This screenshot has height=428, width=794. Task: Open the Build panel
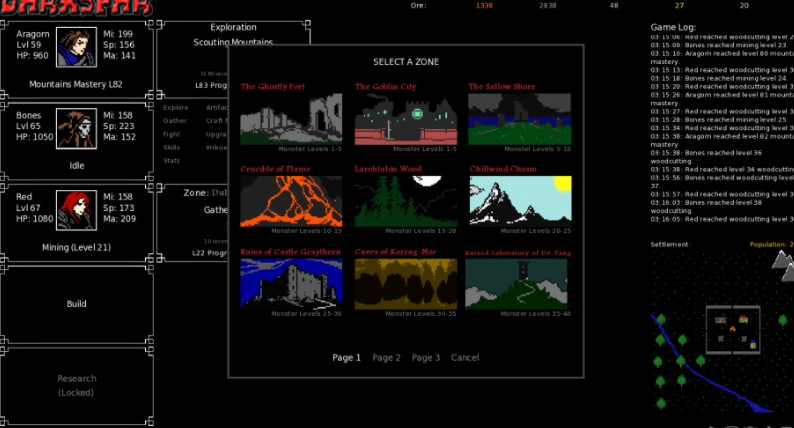[76, 304]
